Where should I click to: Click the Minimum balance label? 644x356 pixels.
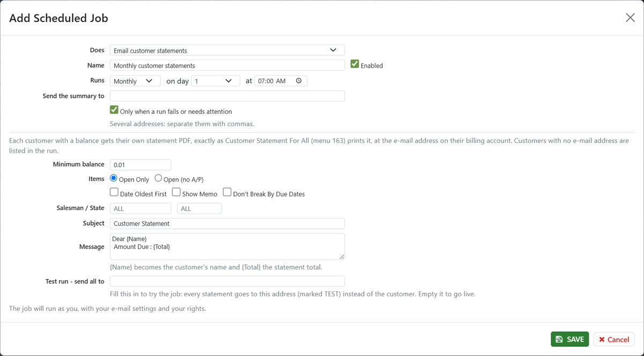[x=79, y=164]
